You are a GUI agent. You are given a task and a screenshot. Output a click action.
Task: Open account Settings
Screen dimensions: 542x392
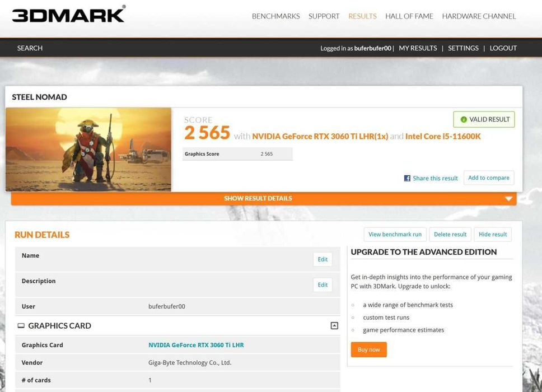(x=463, y=48)
